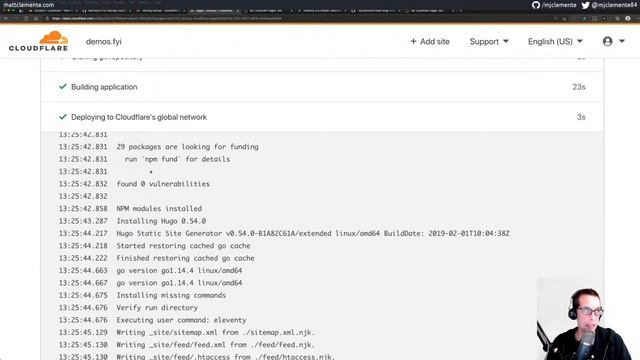640x360 pixels.
Task: Click the checkmark beside Deploying to Cloudflare's network
Action: point(62,117)
